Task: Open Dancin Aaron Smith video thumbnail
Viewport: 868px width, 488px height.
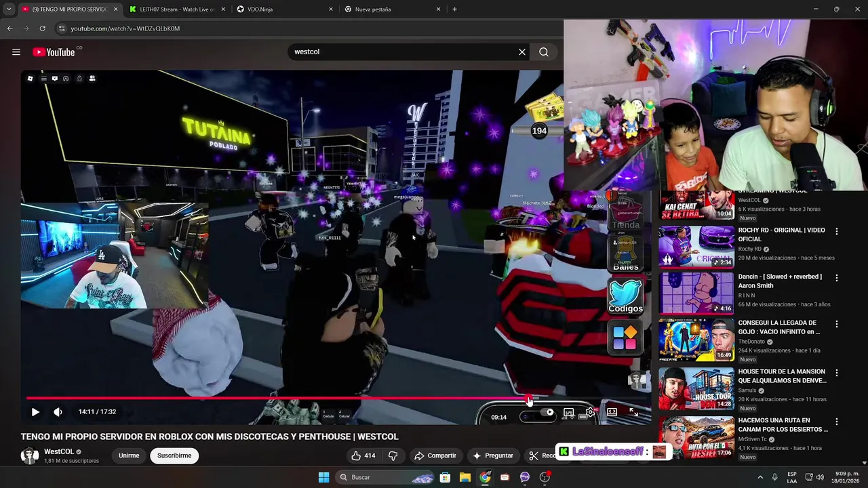Action: 696,292
